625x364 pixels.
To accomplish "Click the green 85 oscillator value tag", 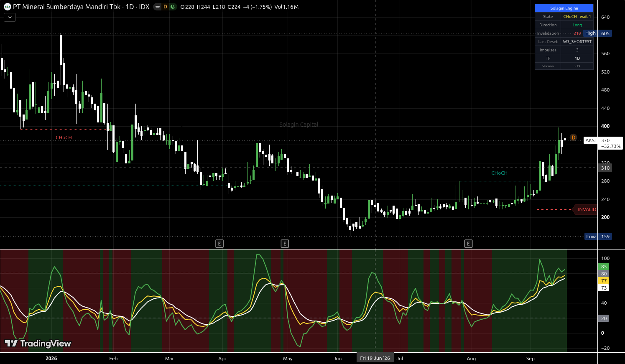I will tap(604, 267).
